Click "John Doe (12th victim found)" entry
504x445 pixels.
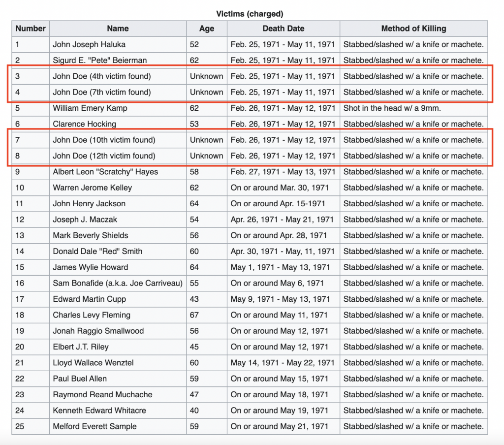(104, 156)
